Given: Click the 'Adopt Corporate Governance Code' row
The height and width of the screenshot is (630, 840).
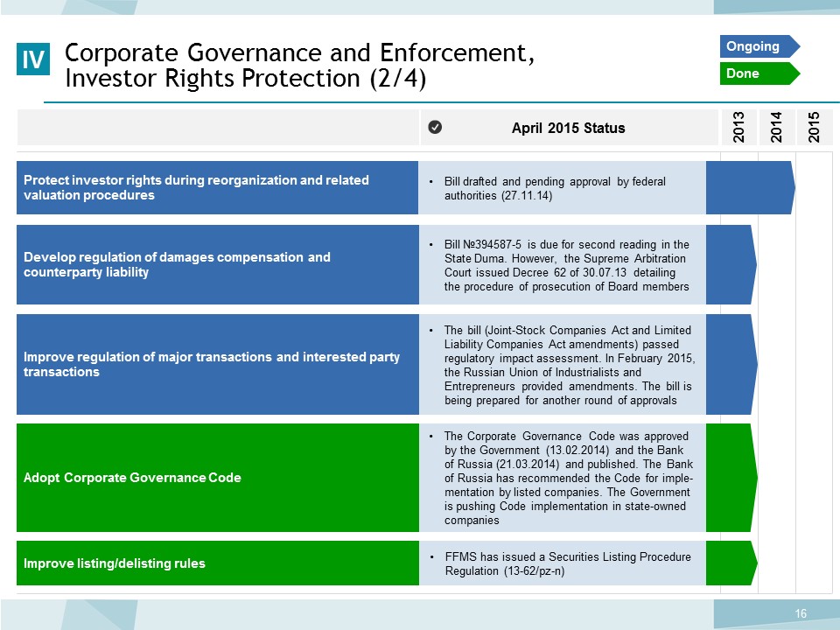Looking at the screenshot, I should [218, 478].
